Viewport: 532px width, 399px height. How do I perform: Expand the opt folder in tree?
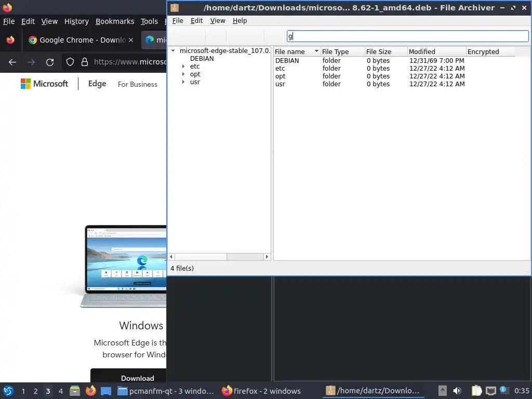click(183, 74)
